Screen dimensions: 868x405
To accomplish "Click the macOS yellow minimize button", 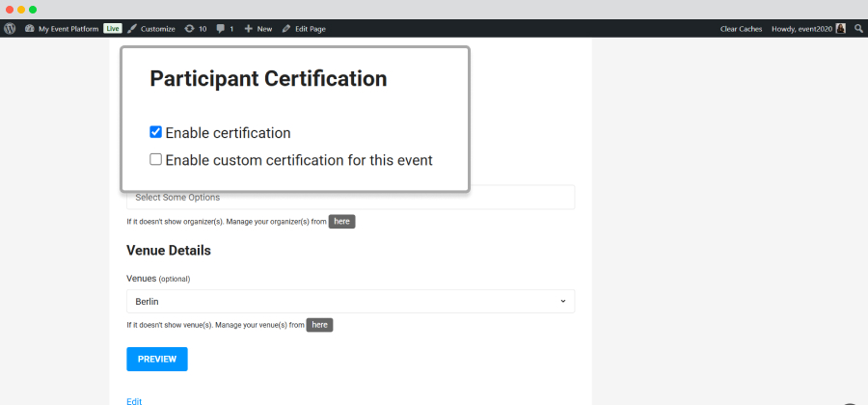I will [x=21, y=10].
